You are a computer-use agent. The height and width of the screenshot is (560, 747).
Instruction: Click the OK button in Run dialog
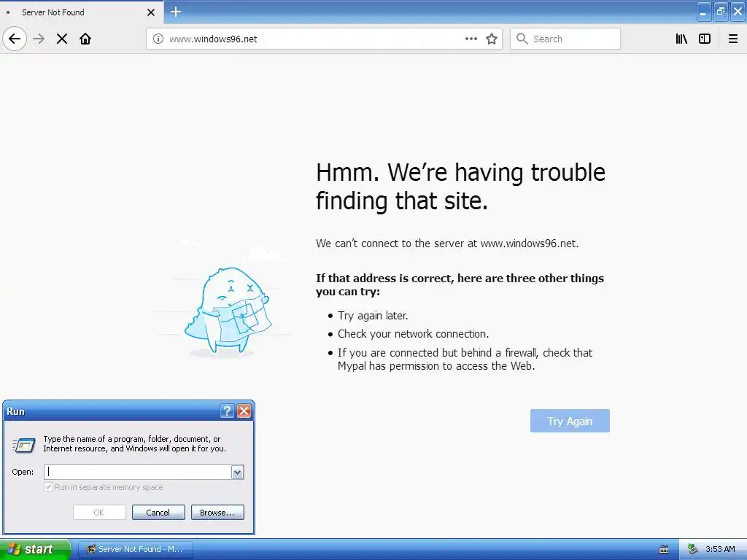coord(99,513)
